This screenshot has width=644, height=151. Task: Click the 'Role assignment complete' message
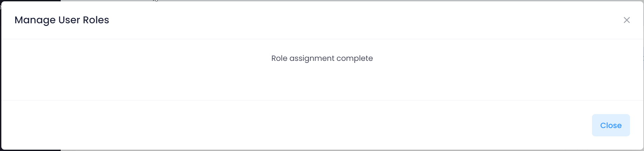click(322, 58)
